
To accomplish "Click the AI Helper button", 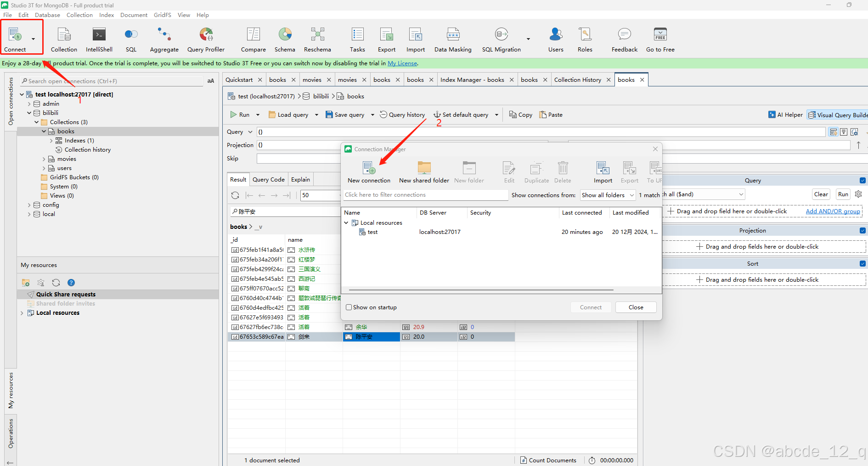I will [x=785, y=115].
